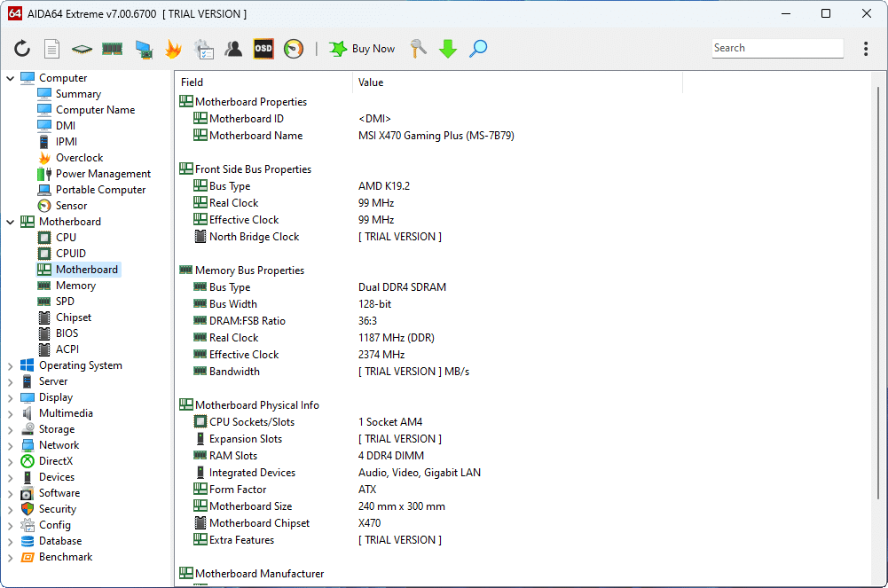Click inside the Search input field
This screenshot has width=888, height=588.
click(777, 48)
